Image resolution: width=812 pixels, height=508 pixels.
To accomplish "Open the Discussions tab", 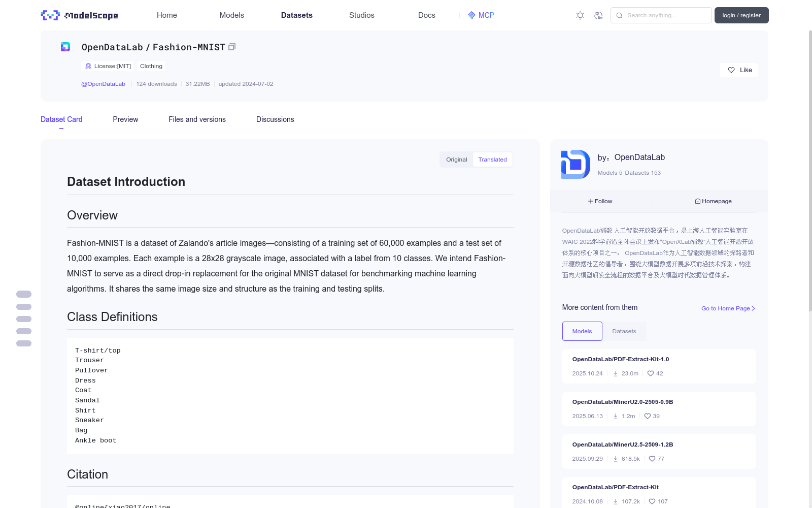I will click(x=275, y=119).
